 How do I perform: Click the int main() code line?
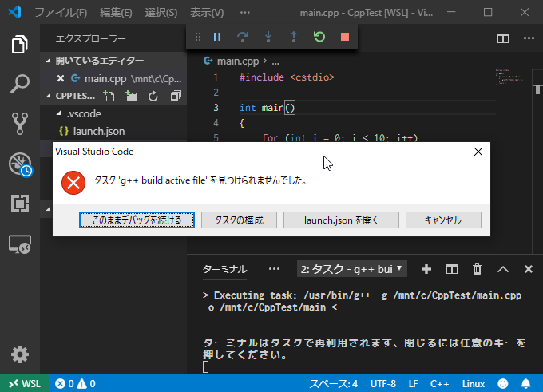point(267,108)
